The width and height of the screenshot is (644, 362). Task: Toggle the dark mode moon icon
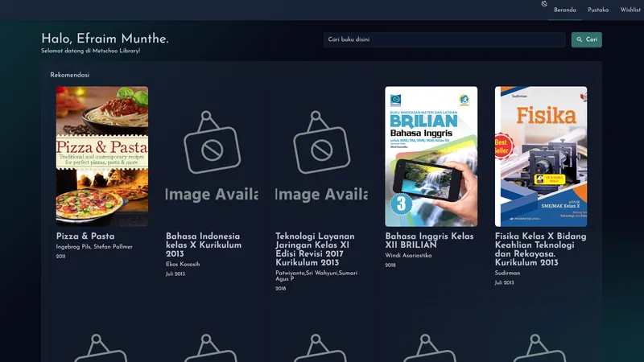[x=544, y=4]
